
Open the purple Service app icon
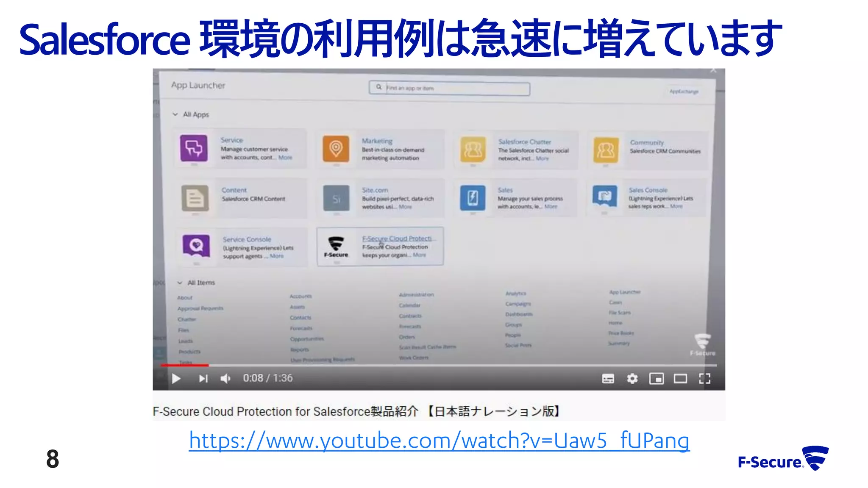click(194, 148)
